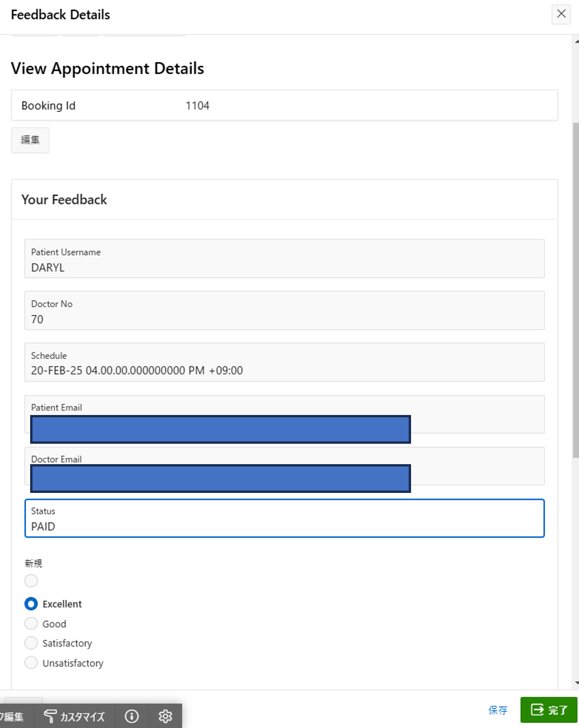Click the Status field containing PAID
579x728 pixels.
click(x=284, y=518)
